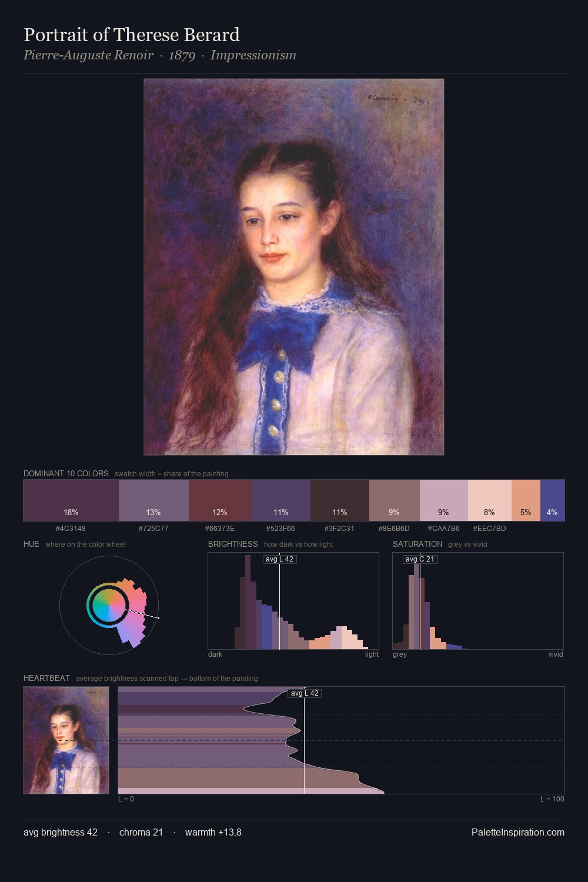Click the 'avg C 21' label in Saturation histogram
The width and height of the screenshot is (588, 882).
(420, 559)
